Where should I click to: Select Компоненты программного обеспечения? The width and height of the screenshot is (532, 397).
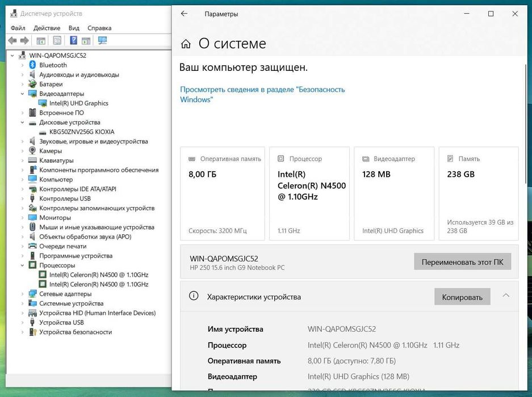tap(99, 170)
